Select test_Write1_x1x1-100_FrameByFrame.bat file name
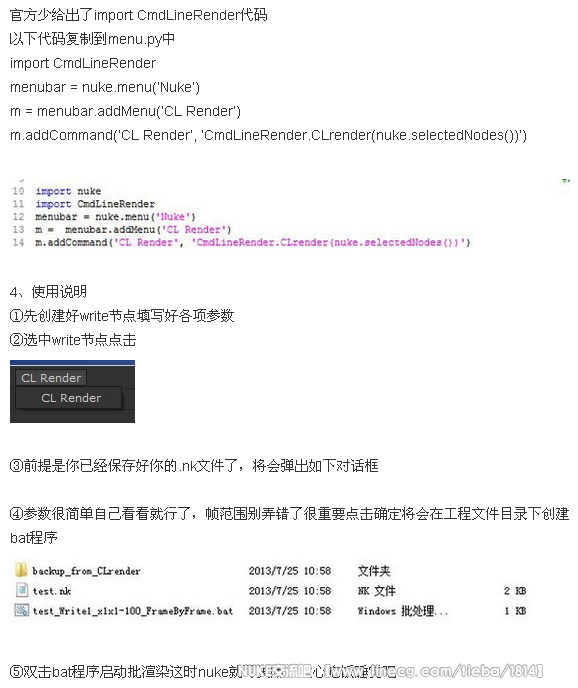 133,611
